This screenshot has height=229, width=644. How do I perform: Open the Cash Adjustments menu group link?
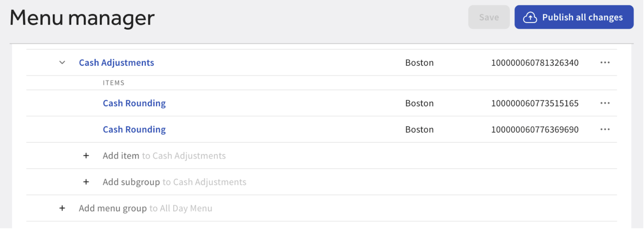(116, 62)
